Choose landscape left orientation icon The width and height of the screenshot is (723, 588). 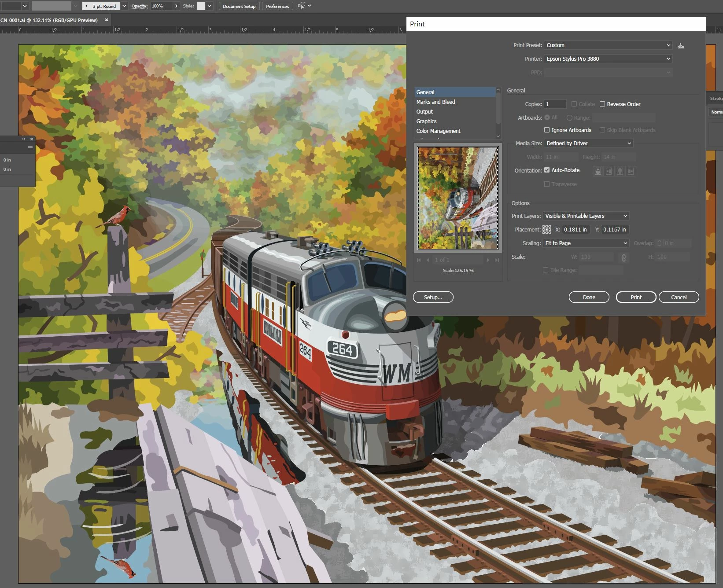[x=609, y=171]
